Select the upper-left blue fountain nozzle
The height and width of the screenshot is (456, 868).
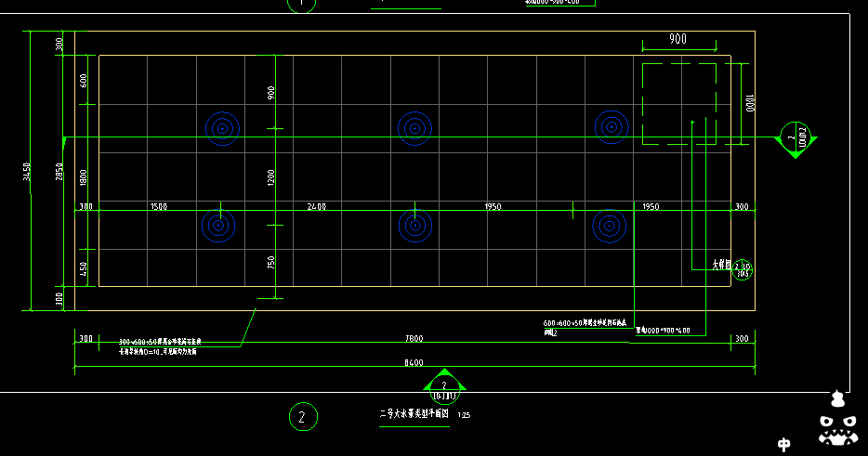point(222,128)
